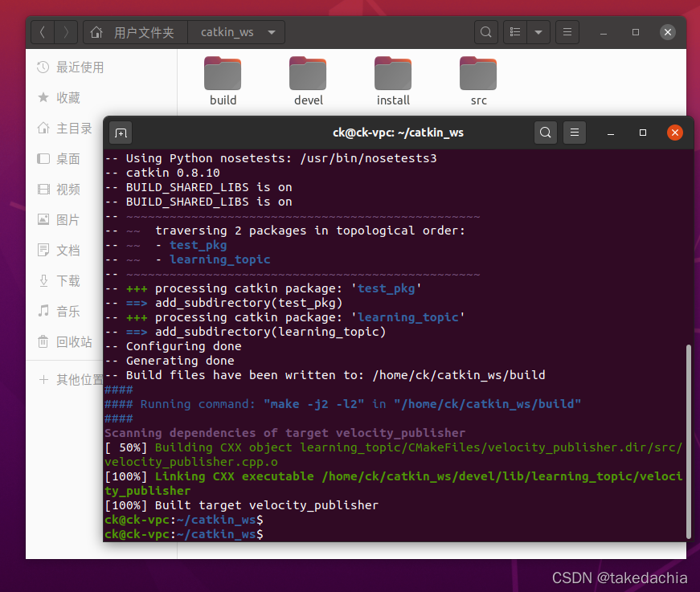The image size is (700, 592).
Task: Close the file manager window
Action: (x=668, y=32)
